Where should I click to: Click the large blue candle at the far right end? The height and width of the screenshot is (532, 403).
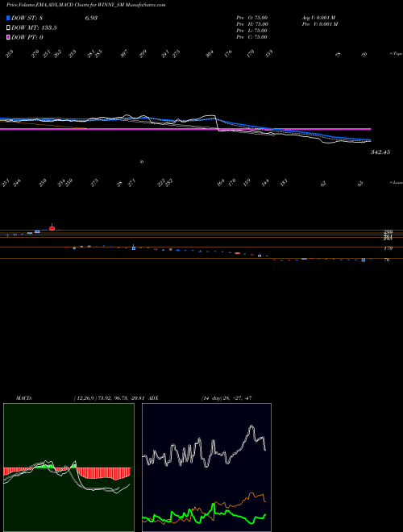point(364,260)
